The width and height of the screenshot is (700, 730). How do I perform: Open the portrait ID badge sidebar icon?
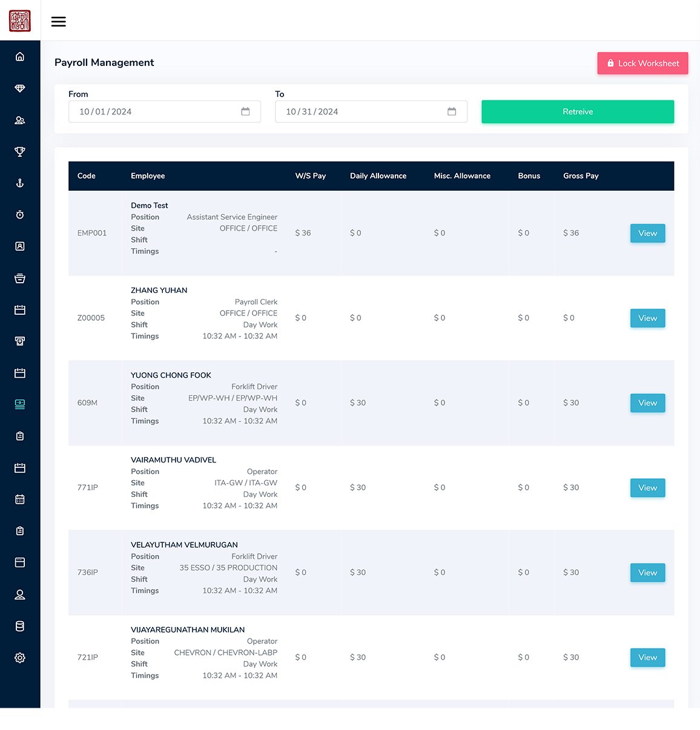(x=20, y=246)
